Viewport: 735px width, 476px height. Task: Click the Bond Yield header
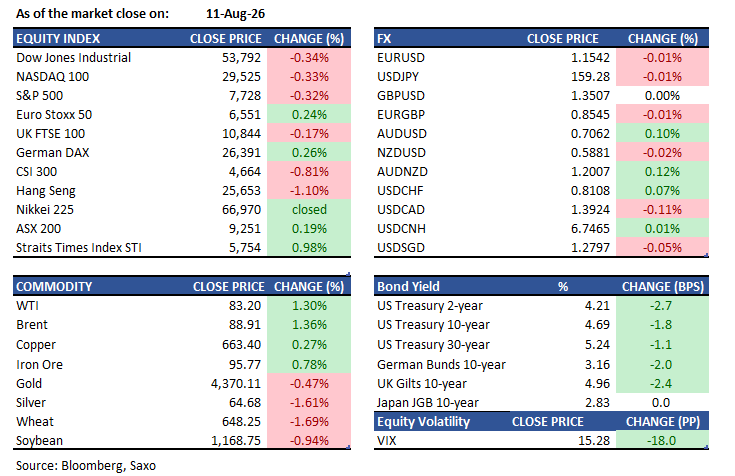pyautogui.click(x=408, y=287)
